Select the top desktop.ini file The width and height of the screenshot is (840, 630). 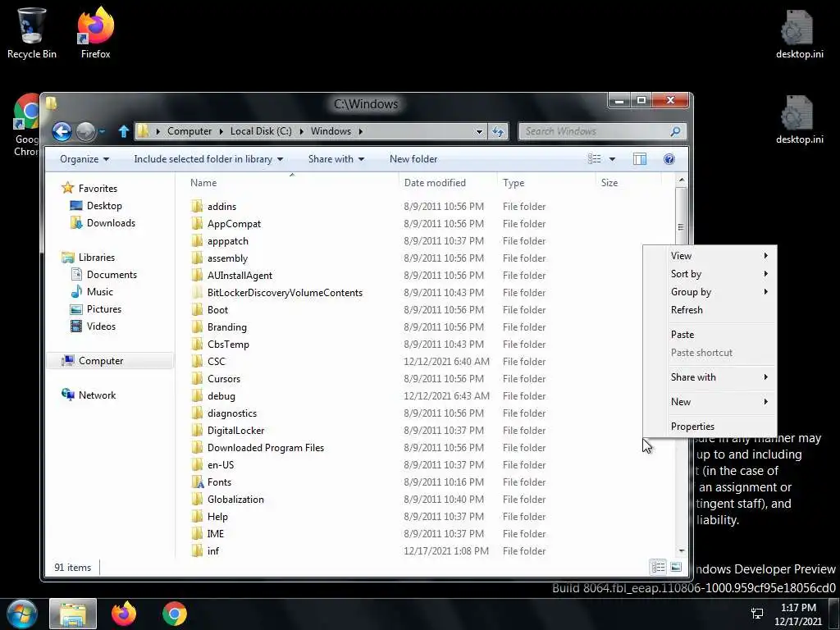click(799, 34)
